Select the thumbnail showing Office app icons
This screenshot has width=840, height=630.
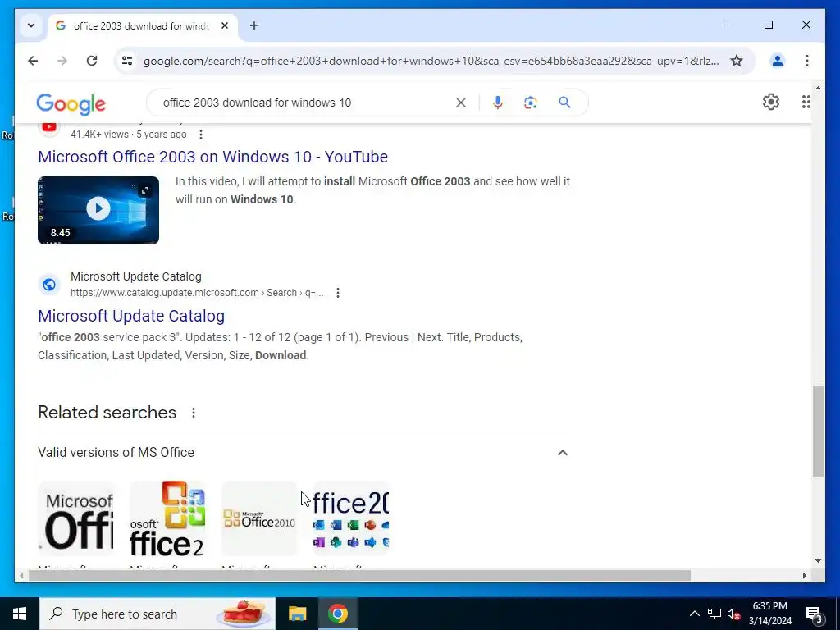tap(351, 518)
